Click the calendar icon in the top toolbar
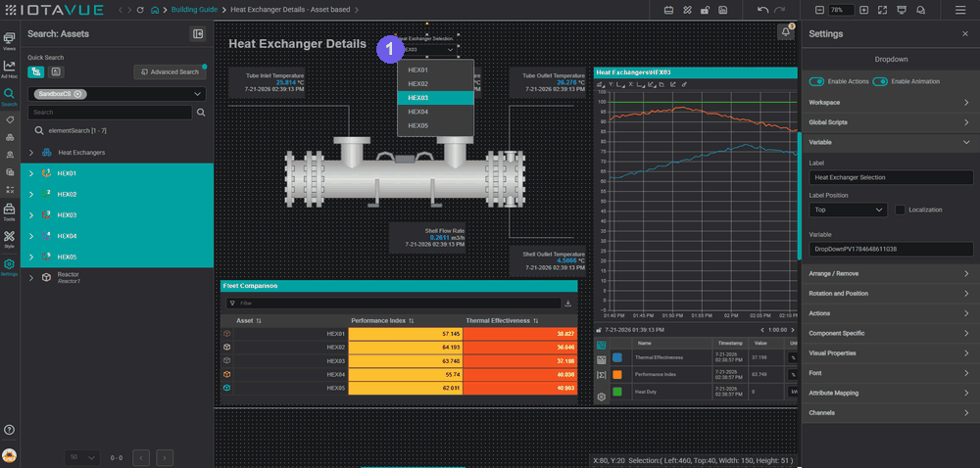The width and height of the screenshot is (980, 468). click(x=668, y=10)
